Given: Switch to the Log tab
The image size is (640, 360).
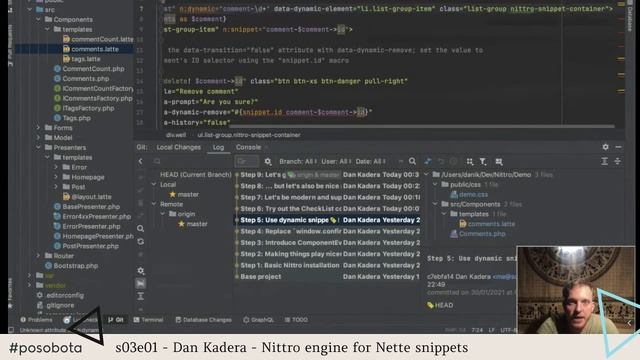Looking at the screenshot, I should click(218, 147).
